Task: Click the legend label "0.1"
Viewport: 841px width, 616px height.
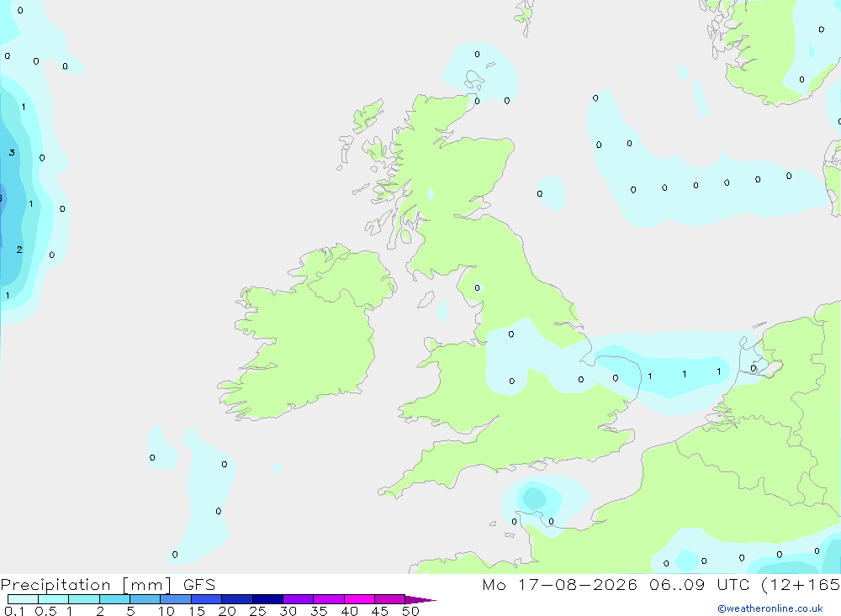Action: pyautogui.click(x=14, y=611)
